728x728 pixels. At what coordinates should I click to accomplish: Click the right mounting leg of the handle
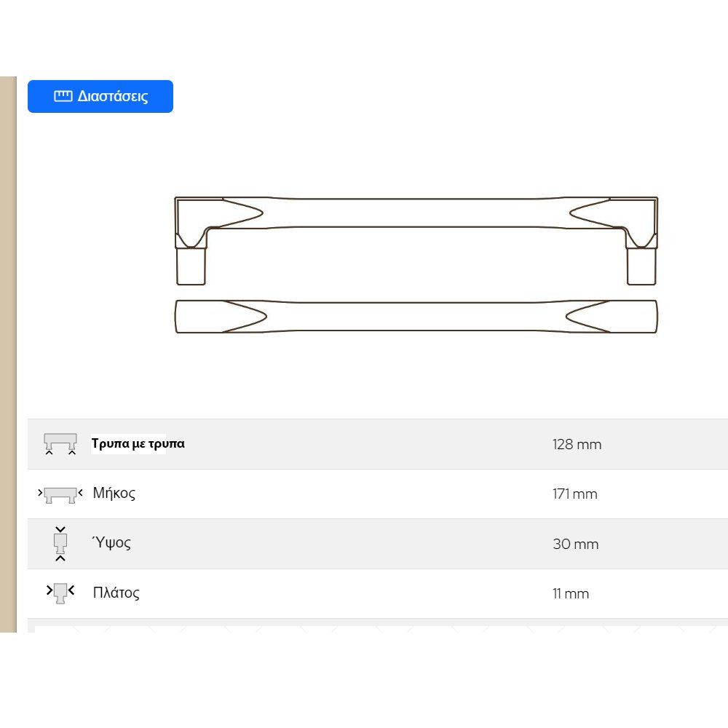click(642, 266)
